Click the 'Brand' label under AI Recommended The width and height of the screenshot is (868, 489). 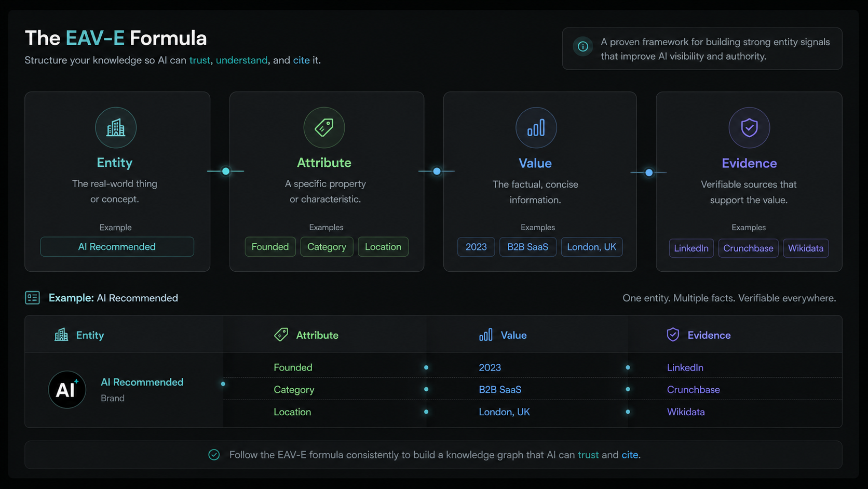pyautogui.click(x=113, y=398)
